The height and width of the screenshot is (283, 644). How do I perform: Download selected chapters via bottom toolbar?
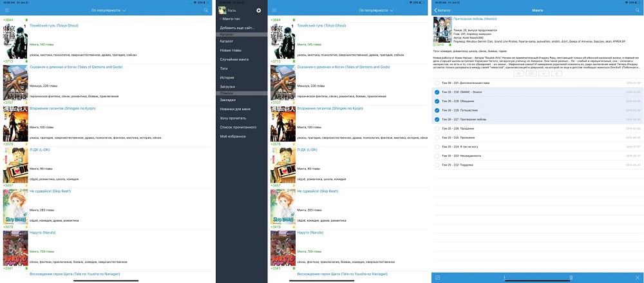tap(504, 278)
